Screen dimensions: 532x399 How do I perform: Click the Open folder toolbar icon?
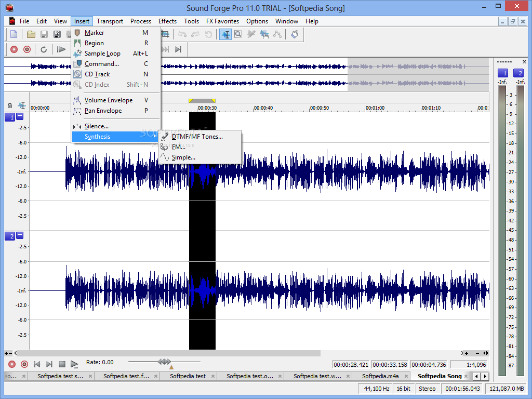tap(31, 34)
